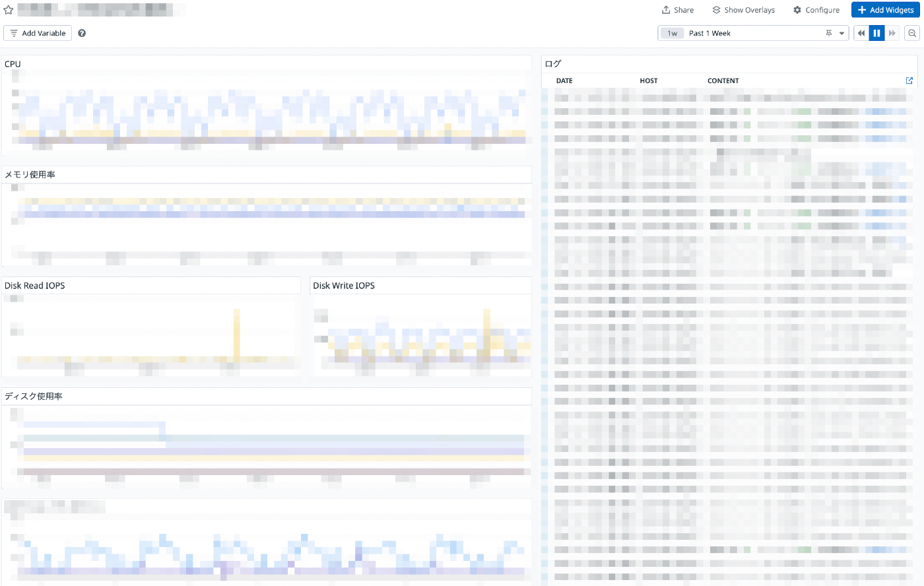The width and height of the screenshot is (924, 586).
Task: Expand the time range dropdown arrow
Action: [842, 33]
